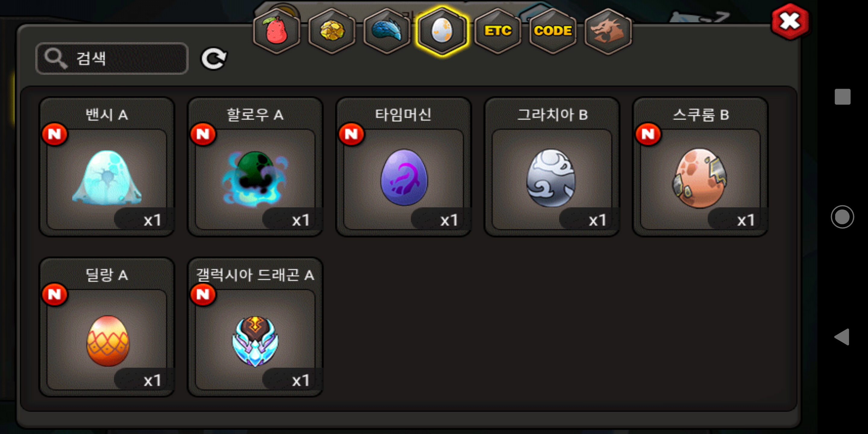Switch to the gold nugget tab
This screenshot has width=868, height=434.
point(332,31)
